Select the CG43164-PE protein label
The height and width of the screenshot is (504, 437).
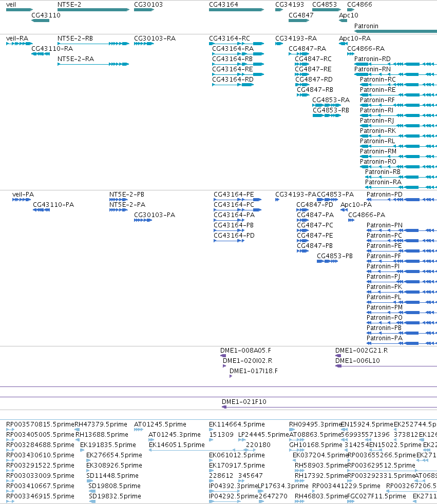pos(234,195)
